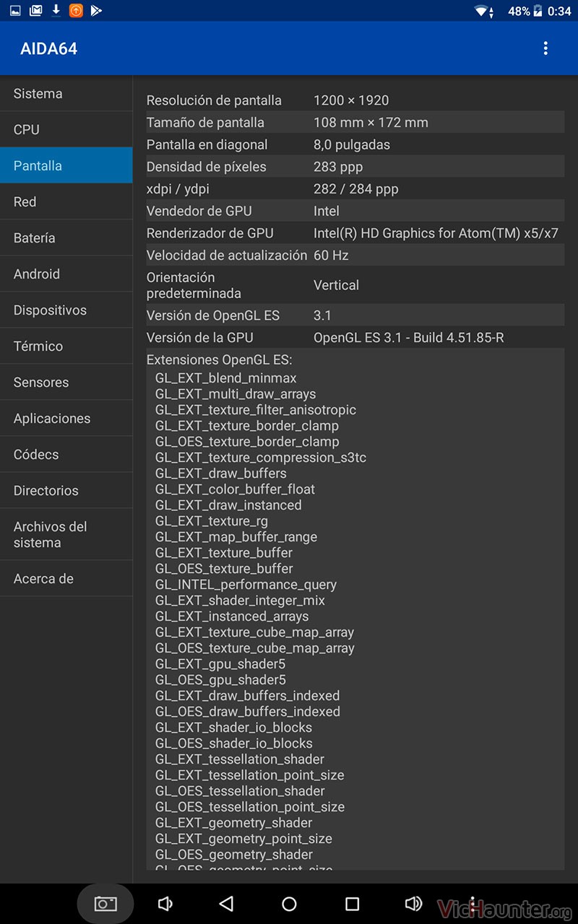
Task: Open the image notification icon in status bar
Action: (15, 10)
